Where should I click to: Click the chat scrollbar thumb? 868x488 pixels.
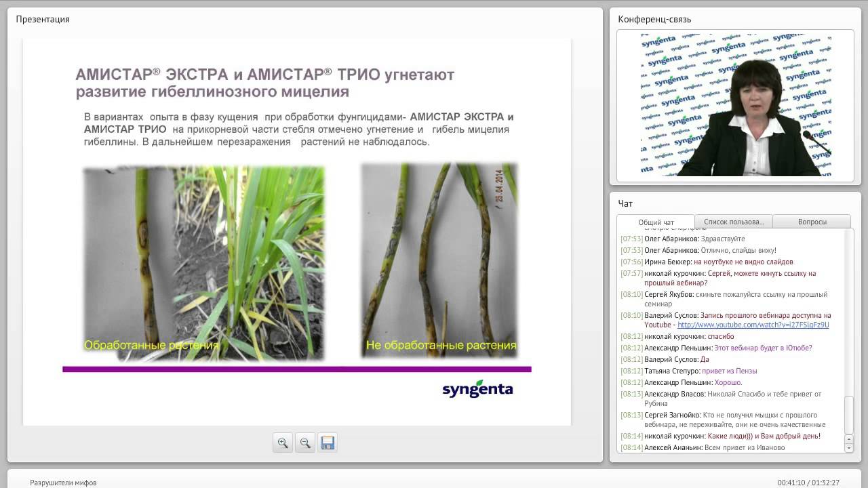[849, 413]
